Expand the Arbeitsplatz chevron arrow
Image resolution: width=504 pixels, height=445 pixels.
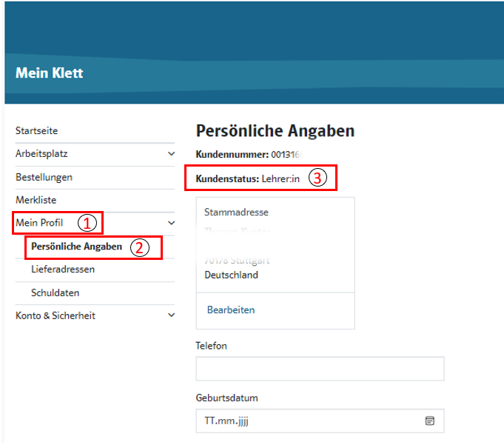pos(172,154)
